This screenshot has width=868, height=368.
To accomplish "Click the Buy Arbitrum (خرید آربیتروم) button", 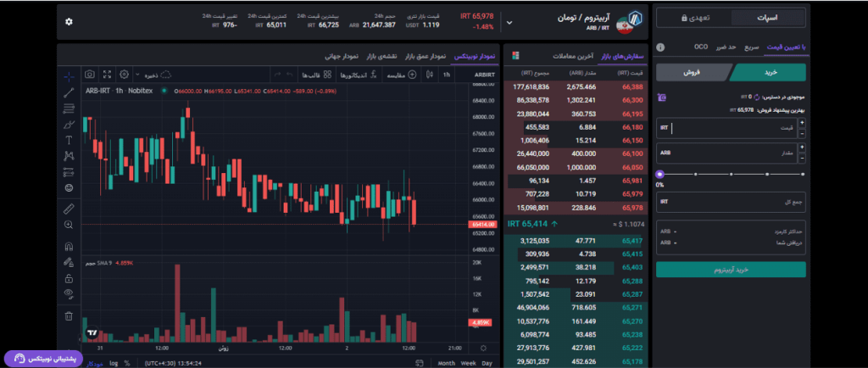I will 732,270.
